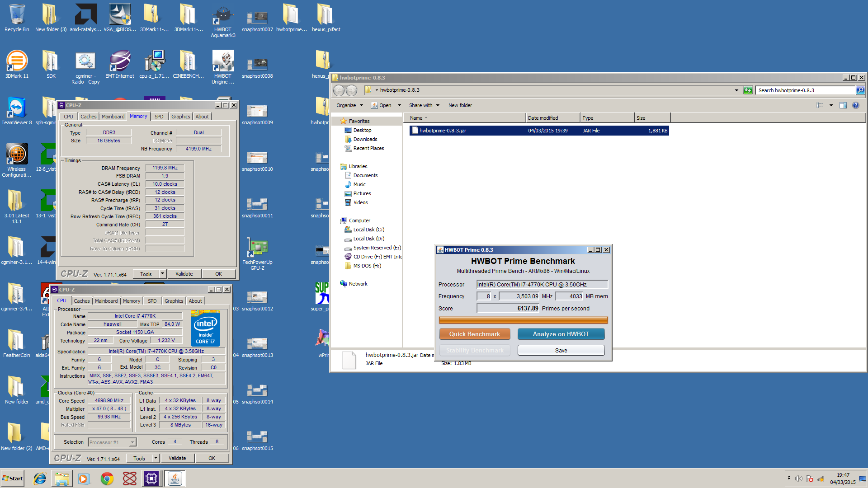
Task: Open the 3DMark 11 desktop shortcut
Action: [x=17, y=64]
